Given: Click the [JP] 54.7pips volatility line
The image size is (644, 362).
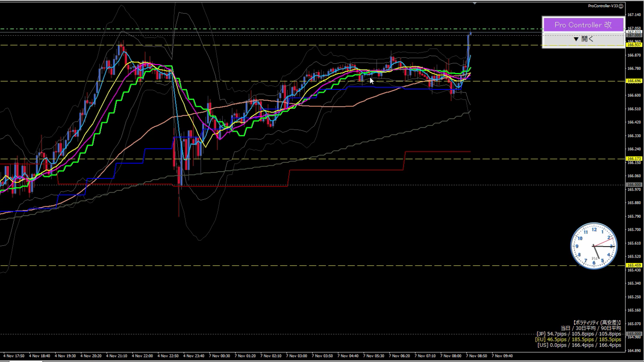Looking at the screenshot, I should tap(579, 334).
